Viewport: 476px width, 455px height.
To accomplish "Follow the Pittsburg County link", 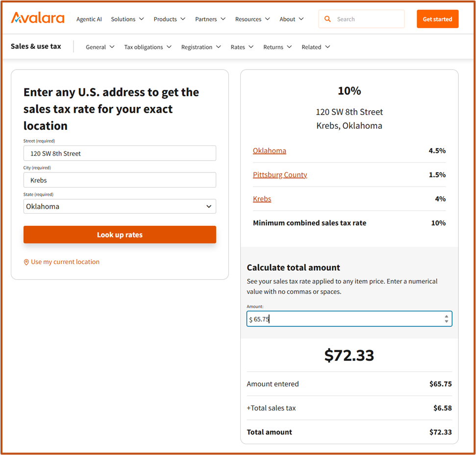I will (280, 175).
